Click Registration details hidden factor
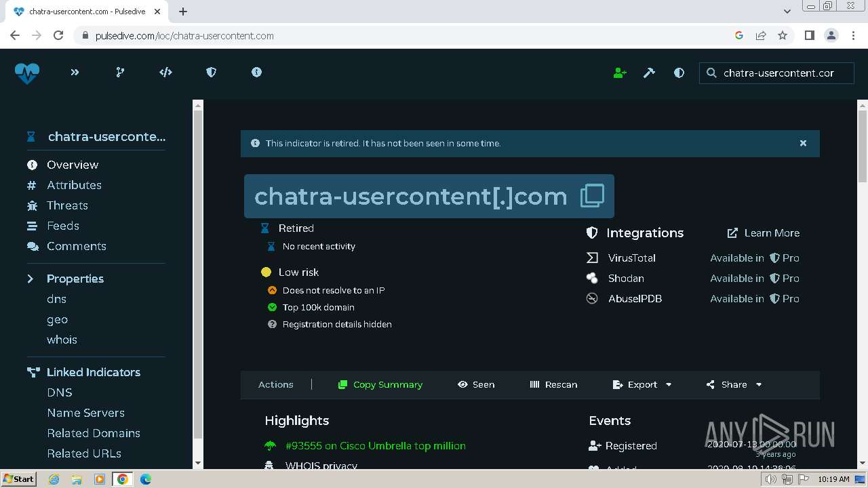The height and width of the screenshot is (488, 868). click(x=337, y=324)
